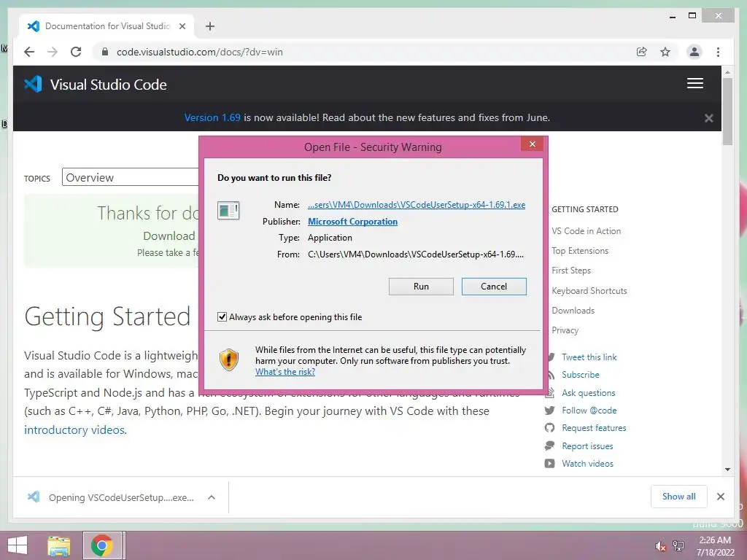Click the Run button in security dialog
The width and height of the screenshot is (747, 560).
point(421,286)
